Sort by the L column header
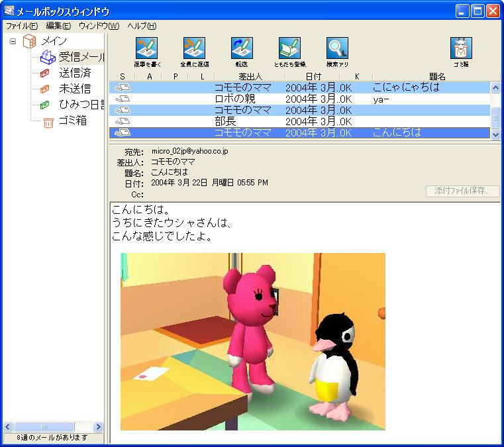The height and width of the screenshot is (447, 504). (x=202, y=76)
